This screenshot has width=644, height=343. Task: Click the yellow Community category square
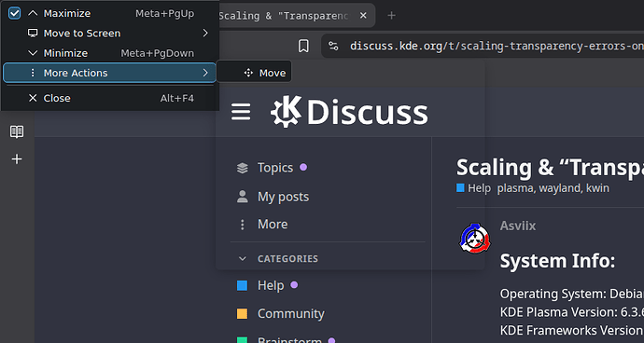point(243,314)
